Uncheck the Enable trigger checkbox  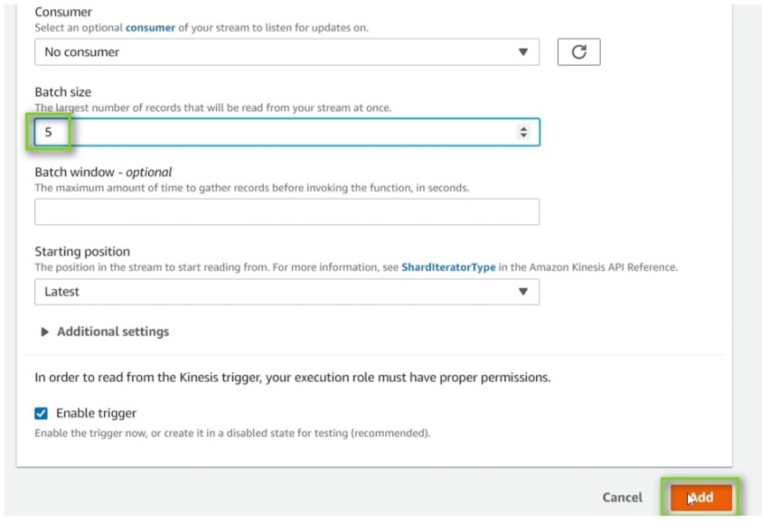tap(42, 414)
